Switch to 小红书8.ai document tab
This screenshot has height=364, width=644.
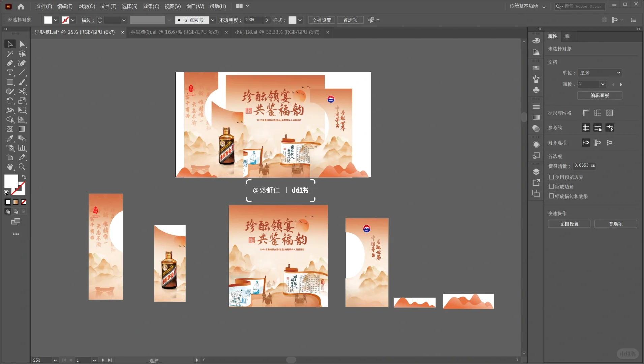tap(277, 32)
